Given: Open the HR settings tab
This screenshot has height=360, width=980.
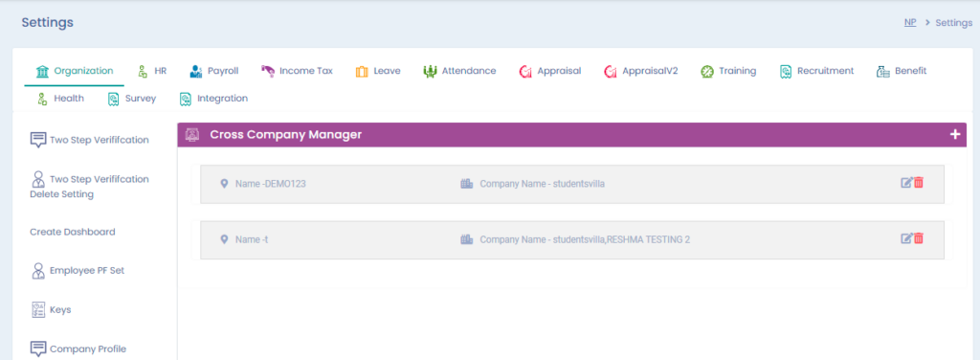Looking at the screenshot, I should tap(152, 71).
